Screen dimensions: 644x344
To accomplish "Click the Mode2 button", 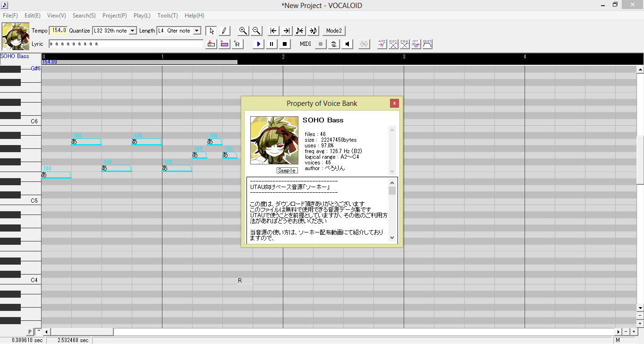I will [x=334, y=31].
